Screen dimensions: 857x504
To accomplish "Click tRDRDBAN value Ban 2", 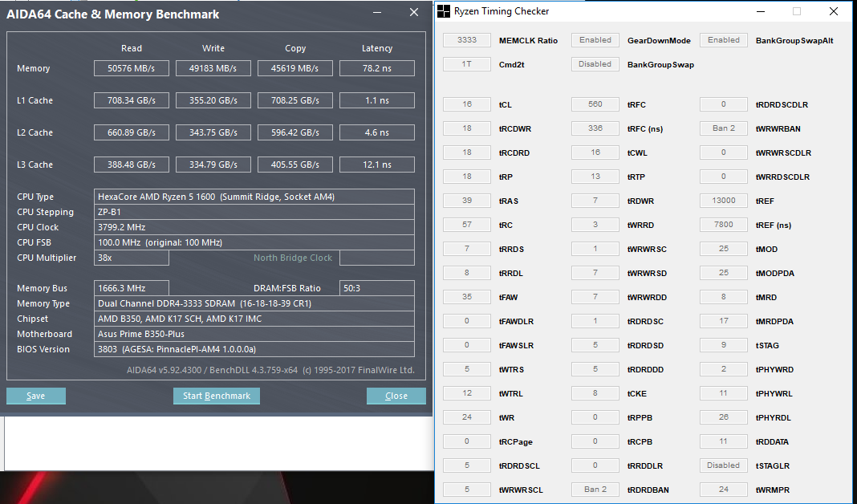I will pos(595,490).
